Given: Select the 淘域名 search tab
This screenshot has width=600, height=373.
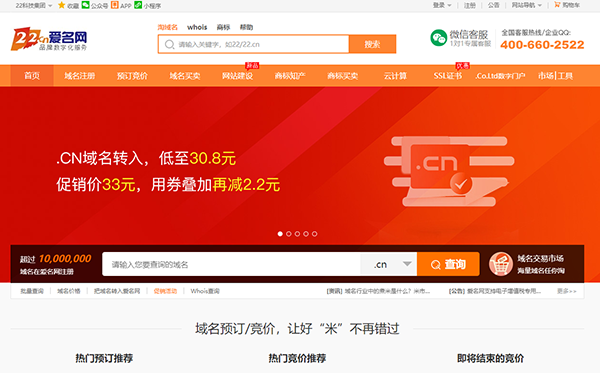Looking at the screenshot, I should pyautogui.click(x=168, y=27).
